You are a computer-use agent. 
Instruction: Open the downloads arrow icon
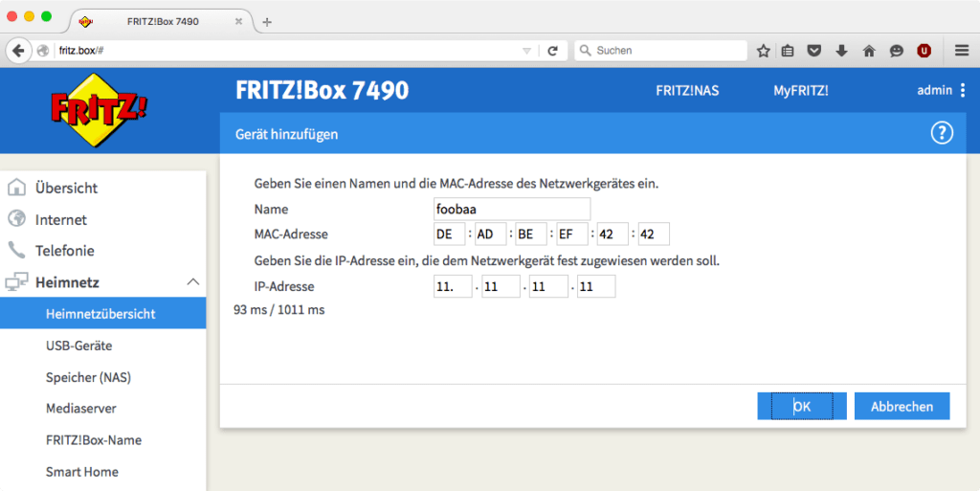point(841,51)
